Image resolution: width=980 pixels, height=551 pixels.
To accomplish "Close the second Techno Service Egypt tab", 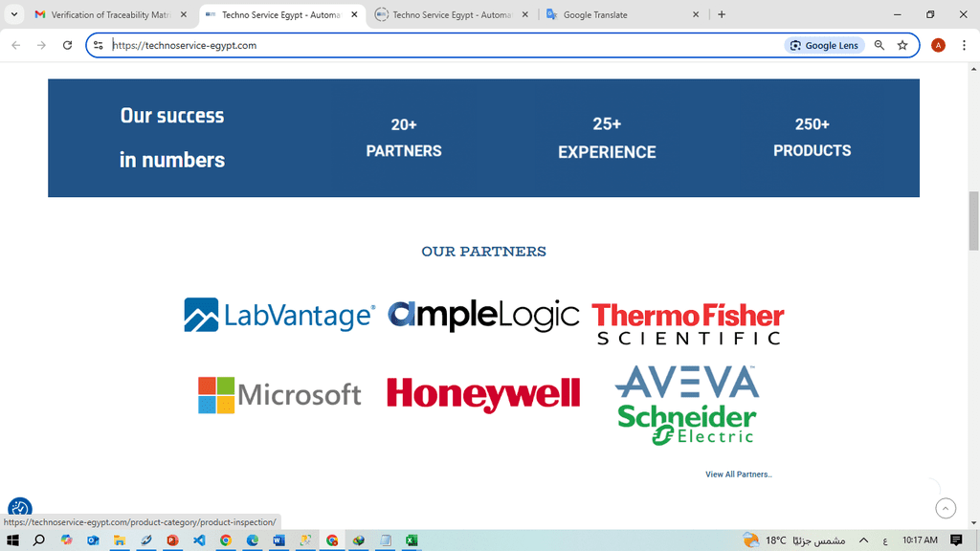I will pos(525,14).
